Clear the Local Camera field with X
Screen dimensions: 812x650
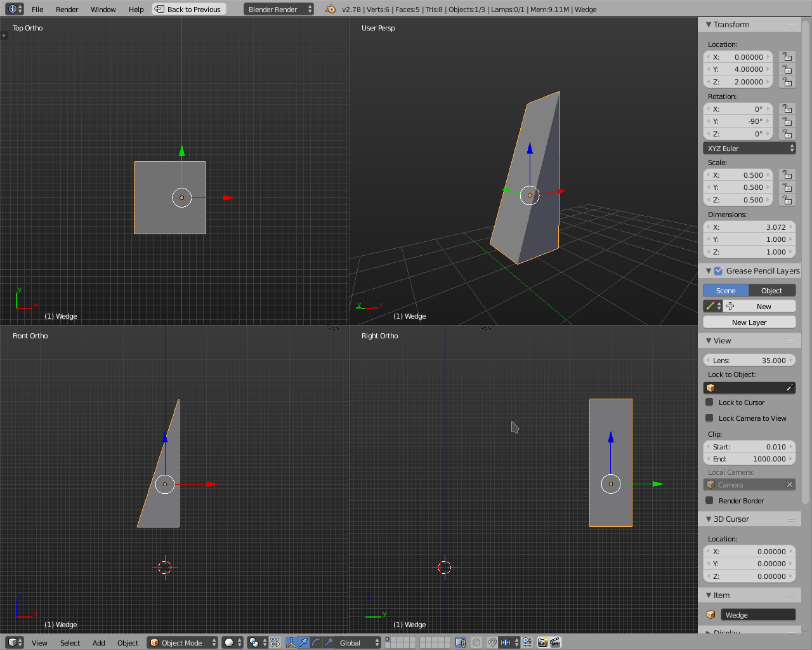click(789, 484)
